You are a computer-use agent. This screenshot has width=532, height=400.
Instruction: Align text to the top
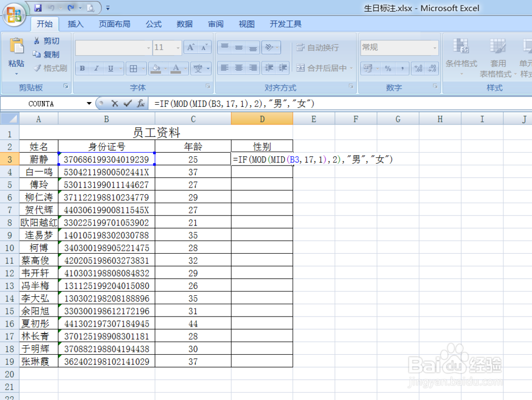click(225, 47)
